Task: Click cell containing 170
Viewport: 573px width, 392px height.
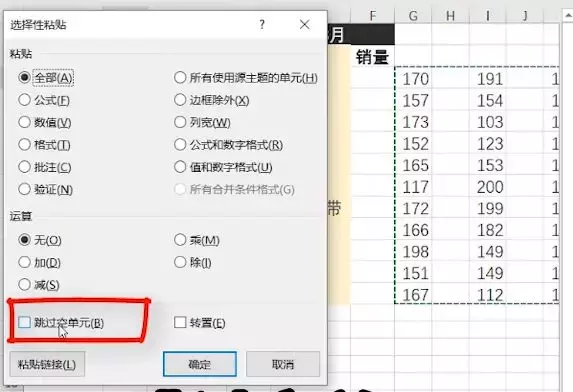Action: click(x=413, y=79)
